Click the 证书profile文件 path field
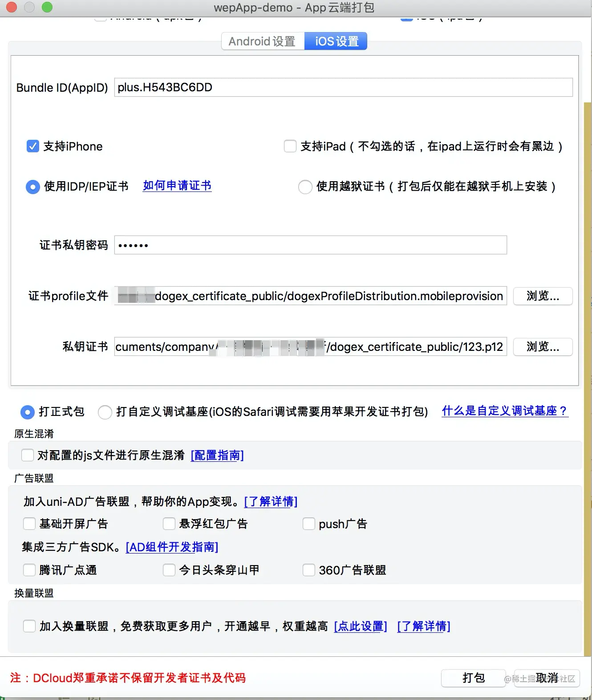 310,296
